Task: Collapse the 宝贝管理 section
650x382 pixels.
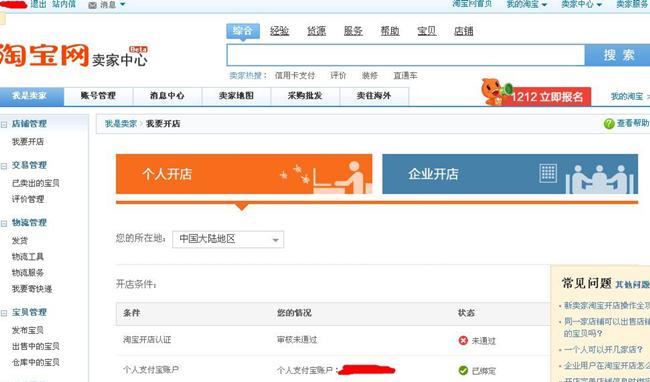Action: pyautogui.click(x=4, y=313)
